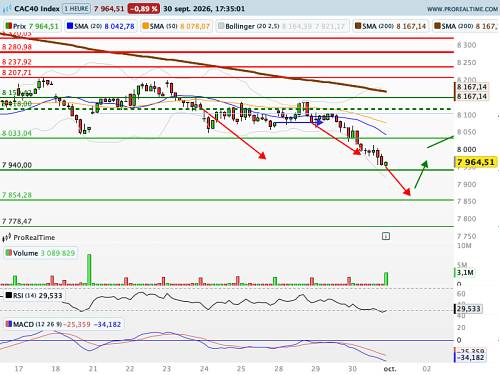Open the SMA (200) 8 167,14 label
The image size is (500, 375).
pos(391,26)
